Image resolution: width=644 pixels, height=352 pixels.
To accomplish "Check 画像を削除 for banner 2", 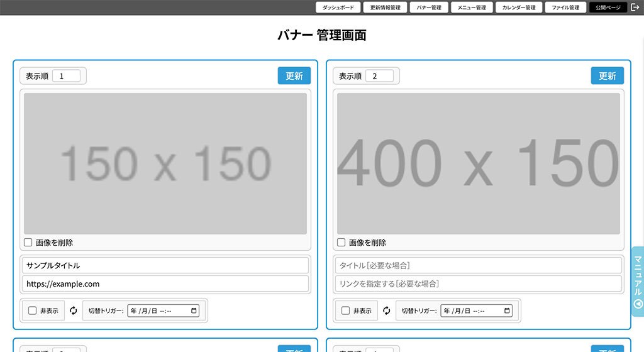I will point(341,243).
